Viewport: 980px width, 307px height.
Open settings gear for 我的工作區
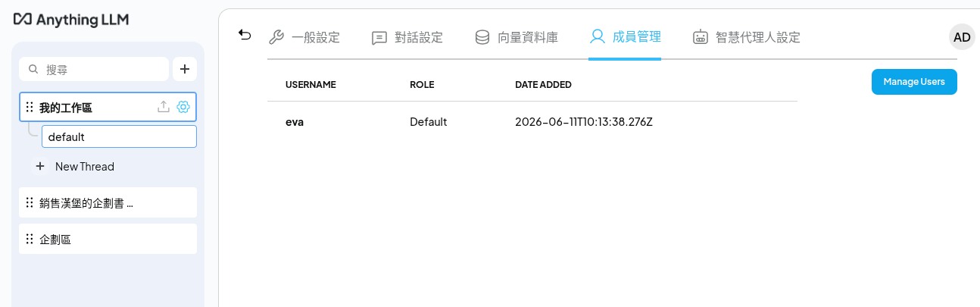(183, 108)
